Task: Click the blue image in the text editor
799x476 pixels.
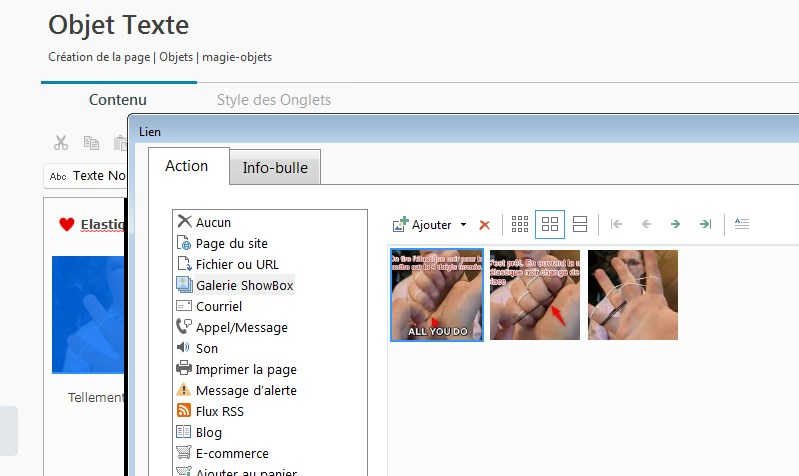Action: point(88,315)
